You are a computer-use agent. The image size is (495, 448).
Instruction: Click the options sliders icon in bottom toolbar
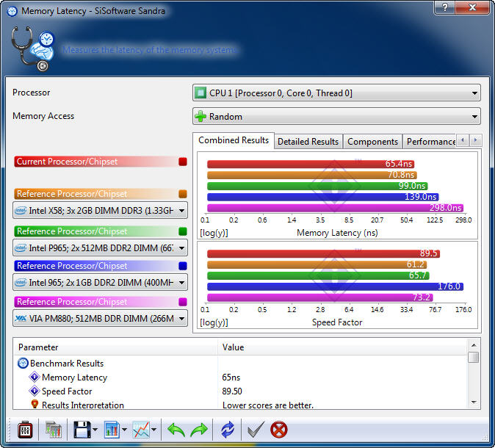pos(25,430)
